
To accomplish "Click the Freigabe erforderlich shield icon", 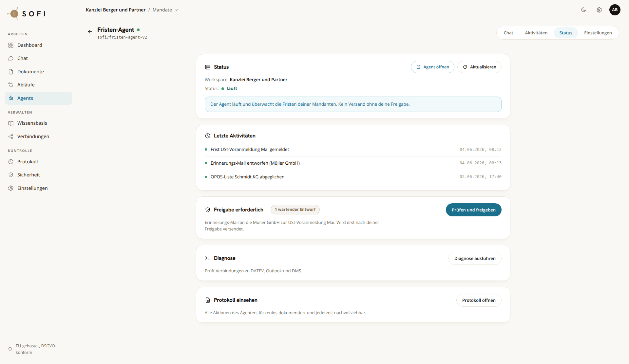I will click(x=208, y=210).
